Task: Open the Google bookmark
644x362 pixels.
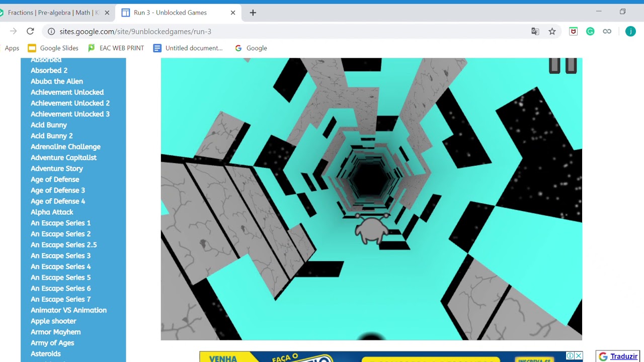Action: (251, 48)
